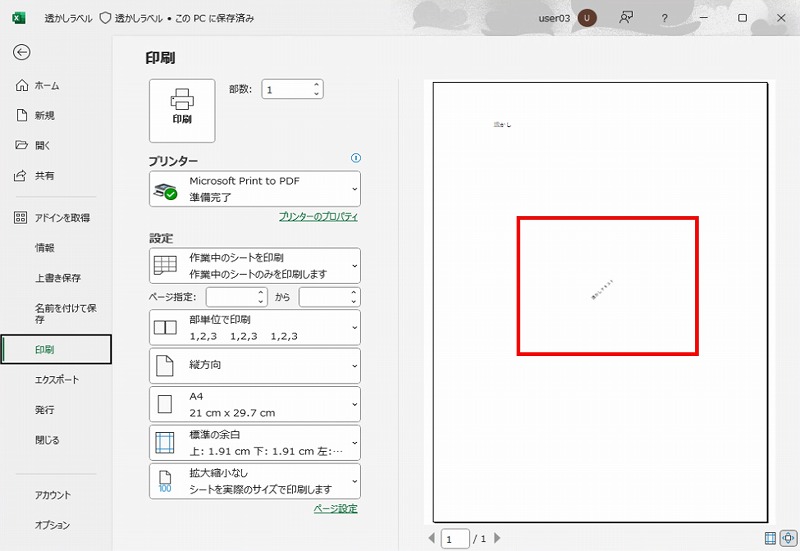Go to previous preview page
800x551 pixels.
(432, 538)
